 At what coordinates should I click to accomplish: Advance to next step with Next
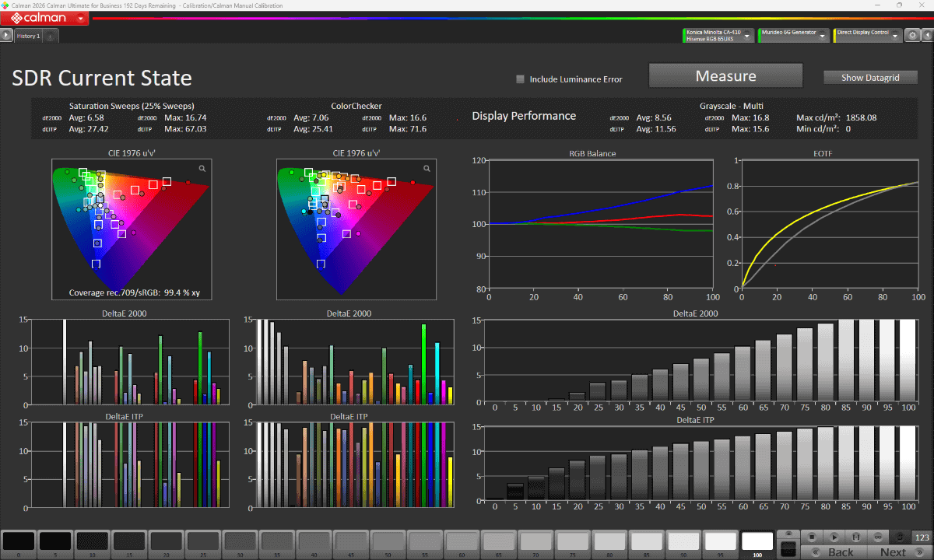pyautogui.click(x=899, y=552)
